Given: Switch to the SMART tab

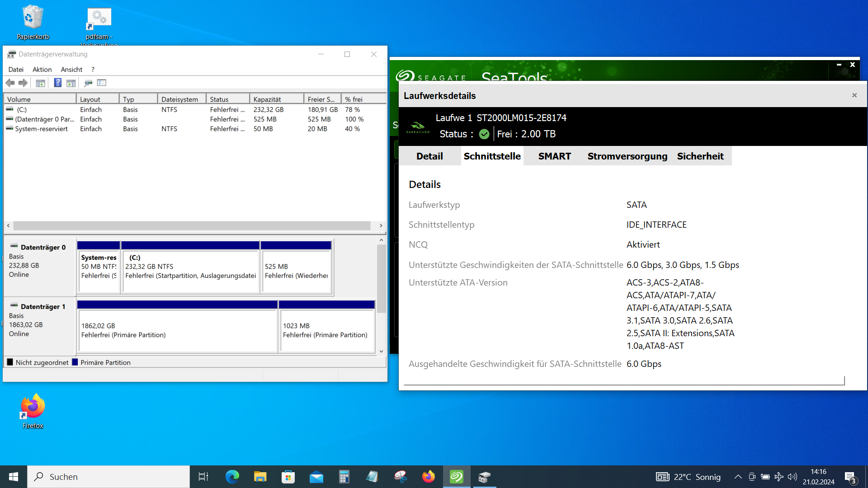Looking at the screenshot, I should click(x=554, y=156).
